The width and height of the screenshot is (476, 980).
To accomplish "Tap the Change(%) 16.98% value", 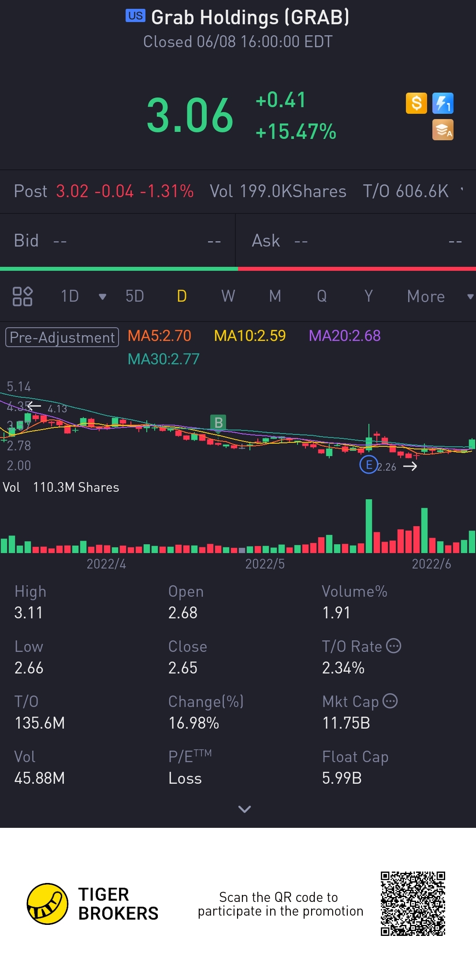I will click(x=194, y=723).
